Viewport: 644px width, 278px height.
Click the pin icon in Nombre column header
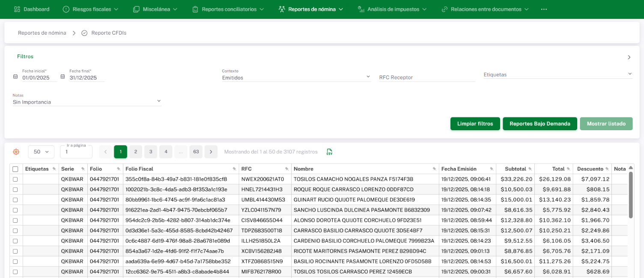pyautogui.click(x=434, y=169)
